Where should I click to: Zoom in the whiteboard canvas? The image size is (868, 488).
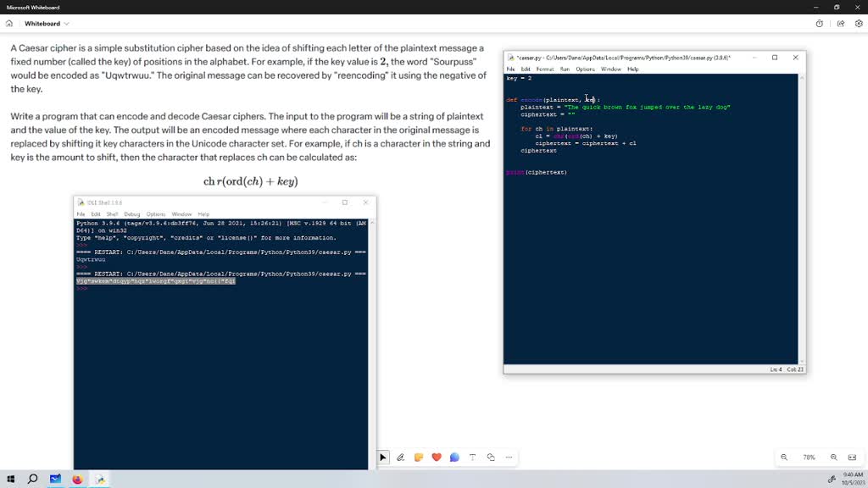(x=834, y=457)
